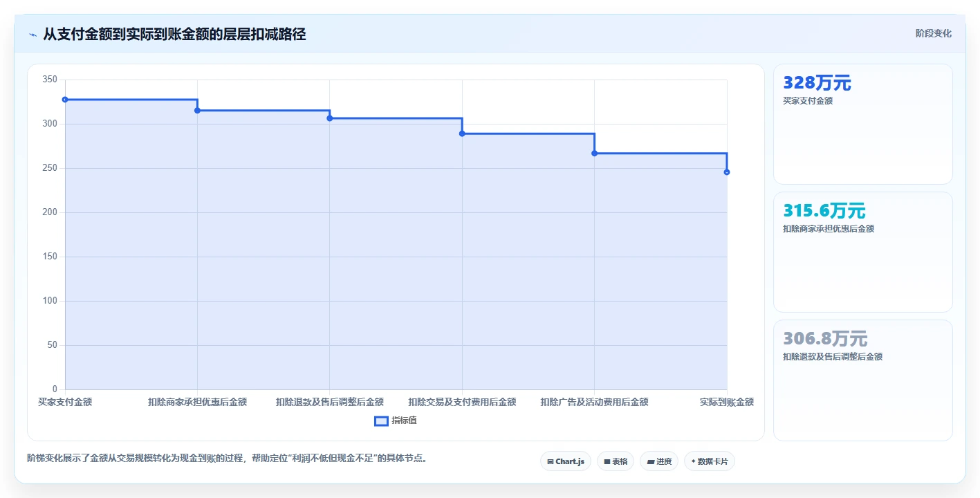Click the data point for 扣除退款及售后调整后金额
Viewport: 980px width, 498px height.
(x=330, y=118)
